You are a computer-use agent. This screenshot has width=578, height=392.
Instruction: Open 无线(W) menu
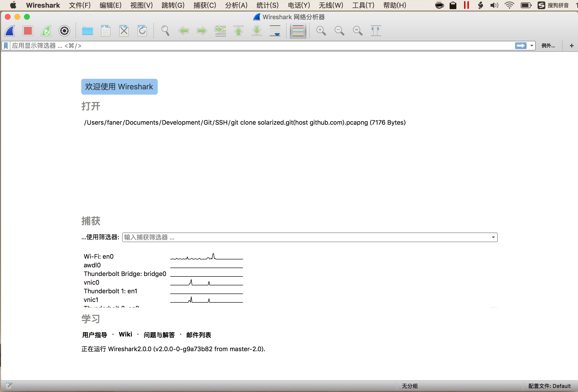point(331,5)
